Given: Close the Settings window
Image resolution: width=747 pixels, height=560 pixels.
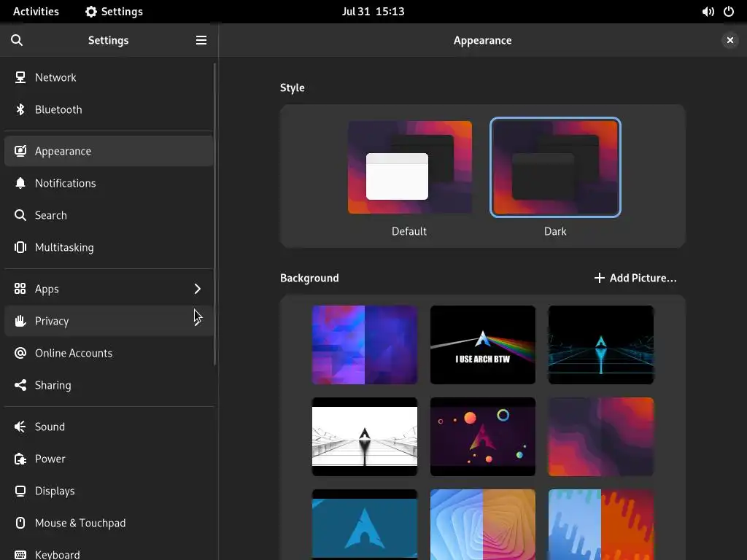Looking at the screenshot, I should (x=729, y=41).
